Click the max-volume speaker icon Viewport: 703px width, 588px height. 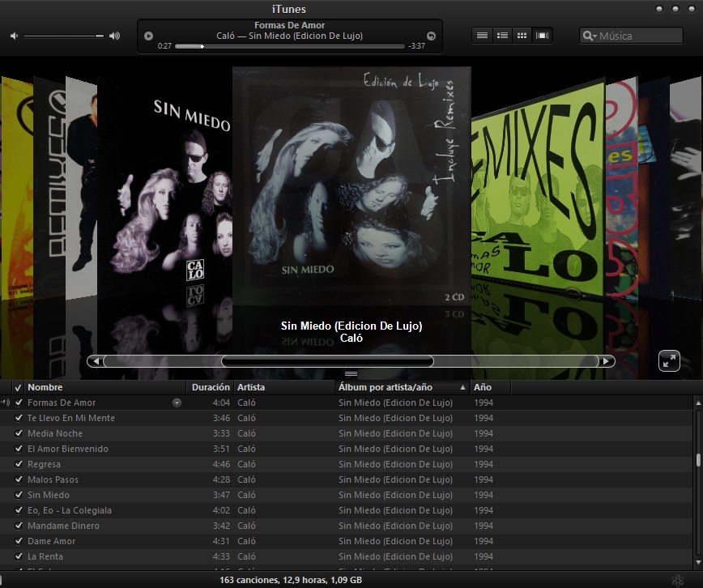click(x=113, y=36)
